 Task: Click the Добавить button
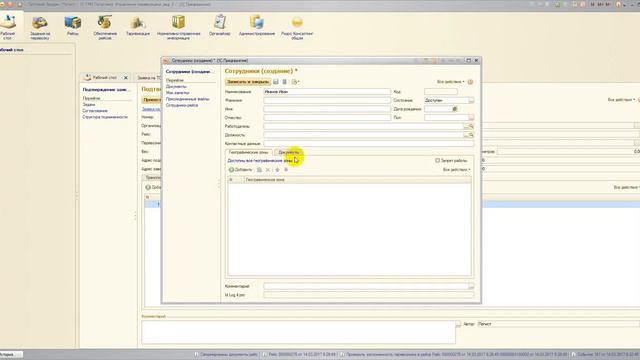(241, 170)
